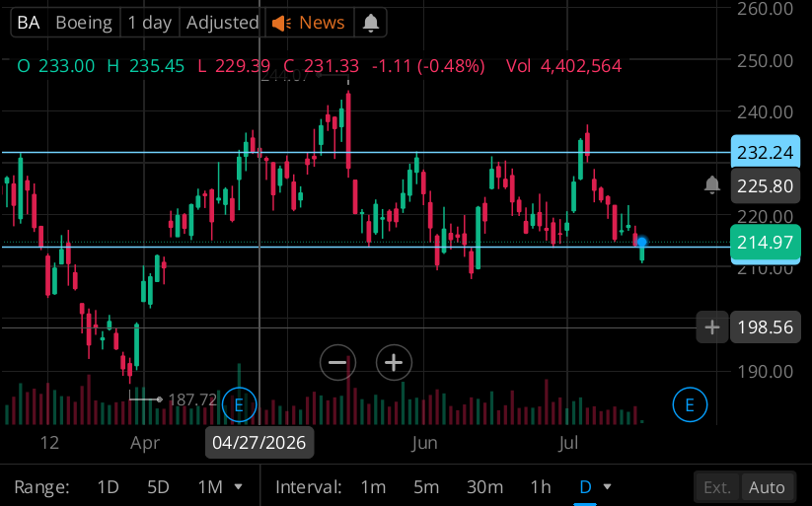Click the 250.00 price axis label

pyautogui.click(x=765, y=60)
